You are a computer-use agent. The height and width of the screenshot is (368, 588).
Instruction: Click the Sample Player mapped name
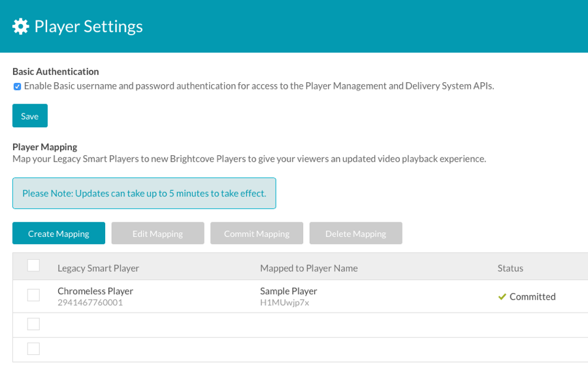289,291
